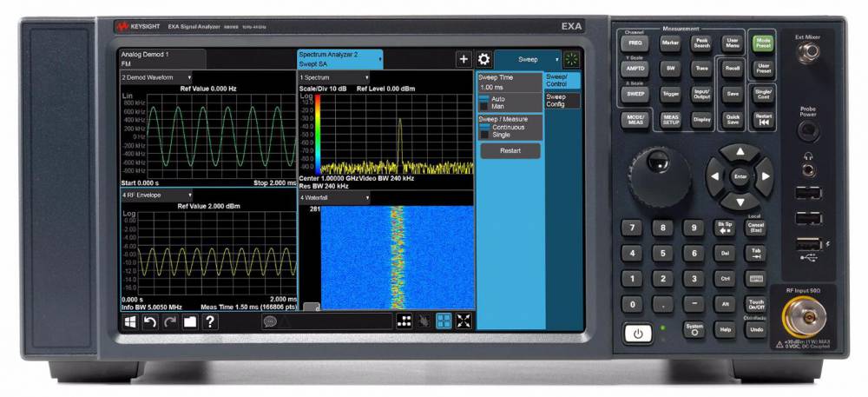Push the green Mode Preset key
Screen dimensions: 868x397
(762, 43)
